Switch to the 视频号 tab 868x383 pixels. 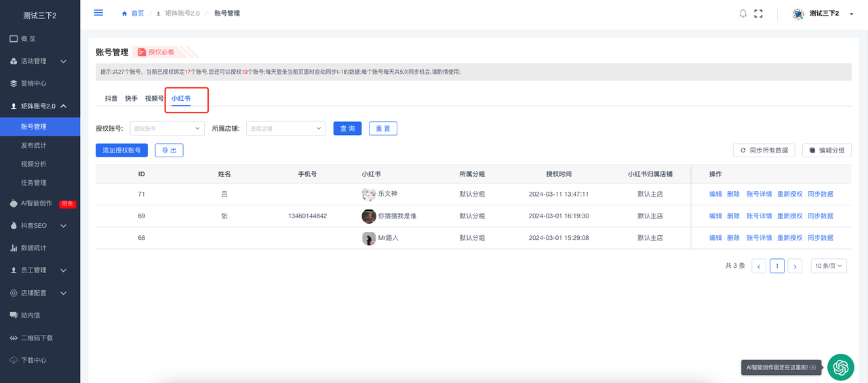point(154,98)
